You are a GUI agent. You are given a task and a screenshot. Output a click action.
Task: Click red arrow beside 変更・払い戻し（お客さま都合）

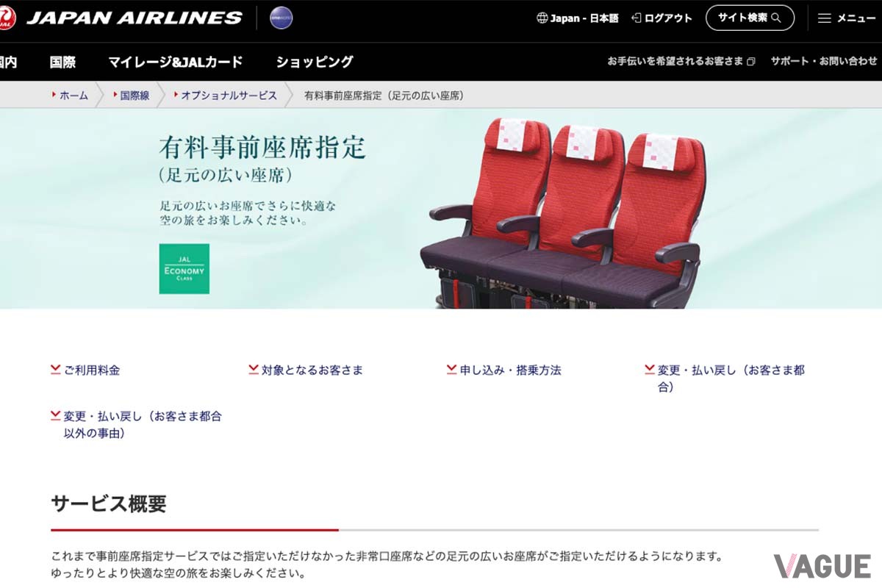(650, 370)
